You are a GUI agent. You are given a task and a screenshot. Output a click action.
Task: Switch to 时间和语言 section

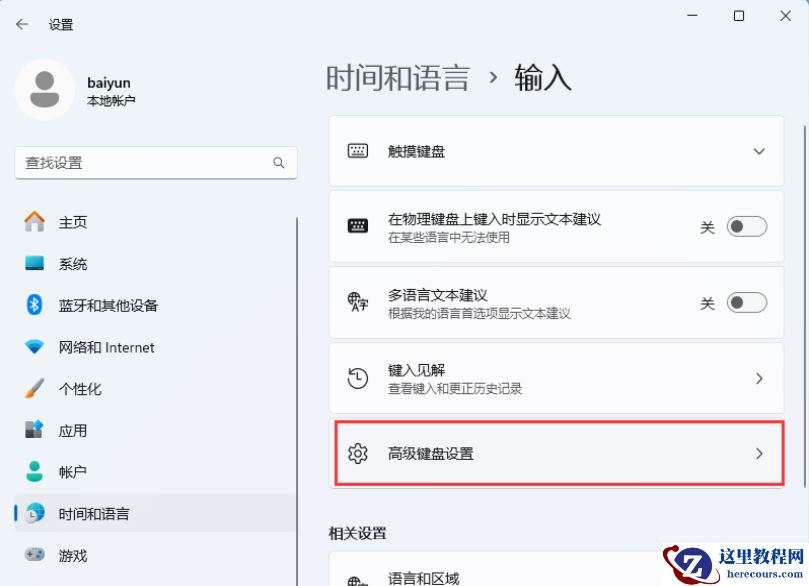88,513
